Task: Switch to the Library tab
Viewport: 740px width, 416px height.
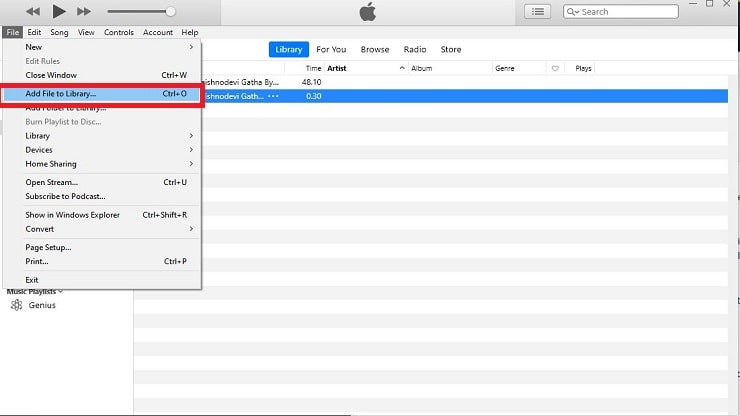Action: click(289, 50)
